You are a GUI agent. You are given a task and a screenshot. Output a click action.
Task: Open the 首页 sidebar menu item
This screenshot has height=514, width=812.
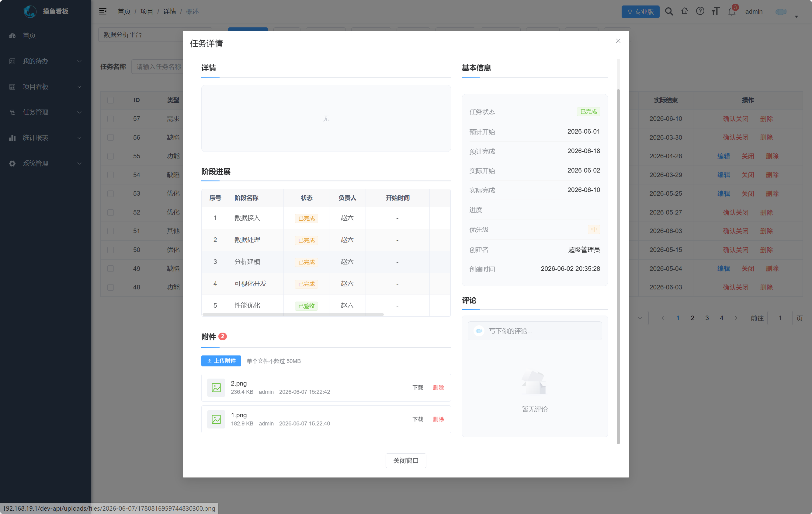(x=46, y=35)
